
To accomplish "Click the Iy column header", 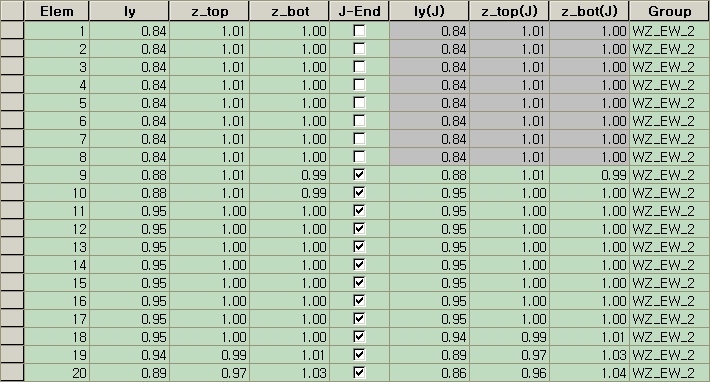I will coord(130,11).
